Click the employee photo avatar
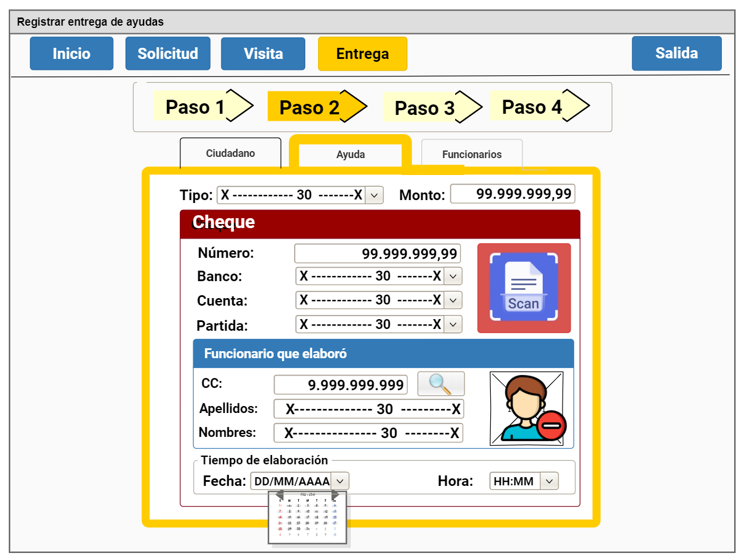Image resolution: width=747 pixels, height=560 pixels. click(x=526, y=408)
